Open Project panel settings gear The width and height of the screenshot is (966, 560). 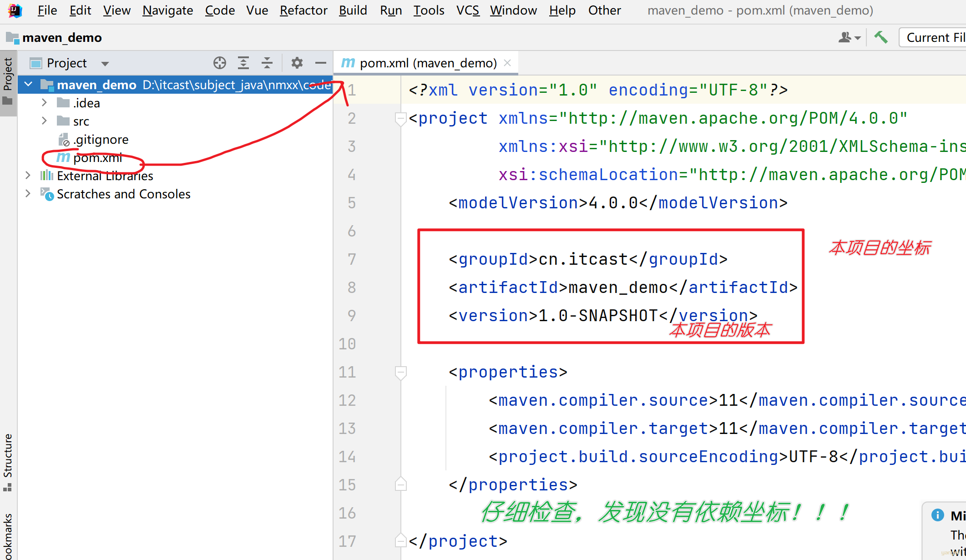(297, 63)
